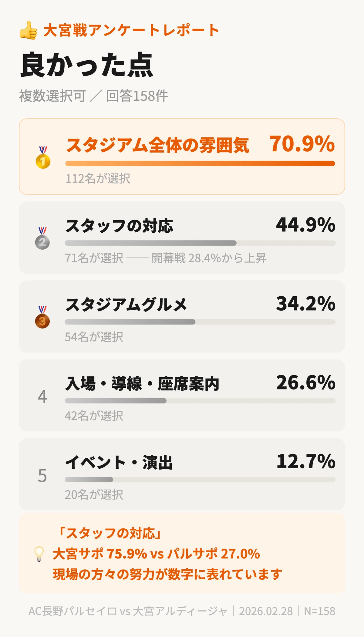Click the 入場・導線・座席案内 progress bar
Viewport: 364px width, 637px height.
click(x=200, y=401)
